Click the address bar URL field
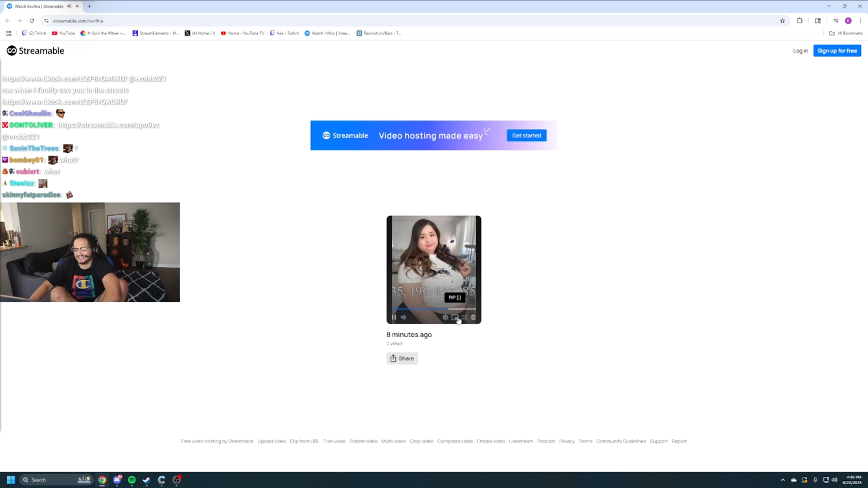 pyautogui.click(x=415, y=21)
